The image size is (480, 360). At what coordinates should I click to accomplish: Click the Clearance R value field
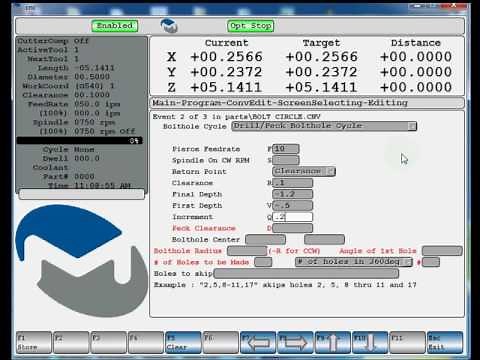(x=292, y=183)
